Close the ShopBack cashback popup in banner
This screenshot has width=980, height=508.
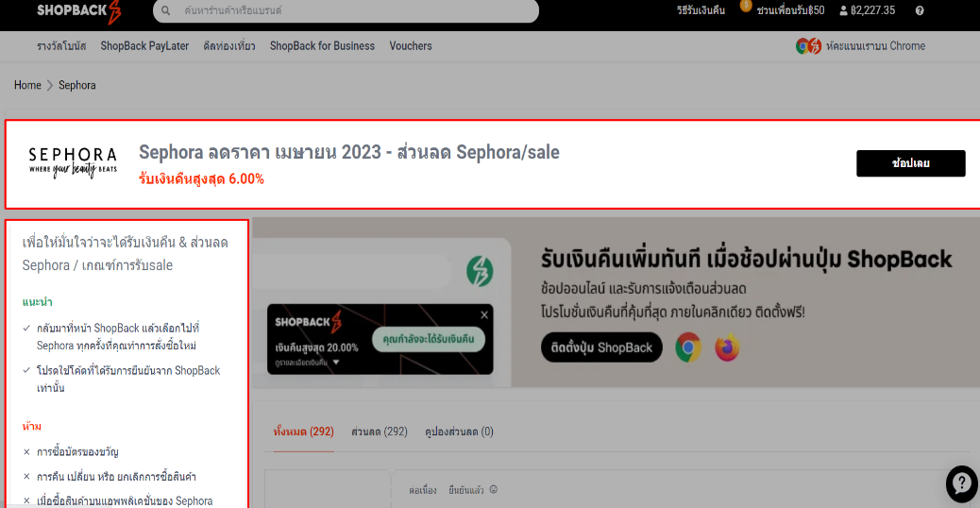coord(483,315)
